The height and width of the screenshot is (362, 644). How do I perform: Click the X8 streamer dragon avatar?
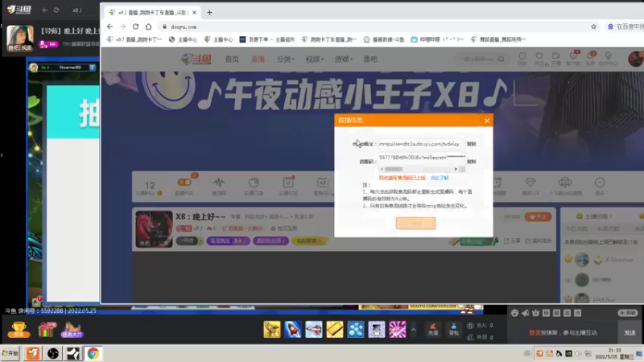coord(154,229)
